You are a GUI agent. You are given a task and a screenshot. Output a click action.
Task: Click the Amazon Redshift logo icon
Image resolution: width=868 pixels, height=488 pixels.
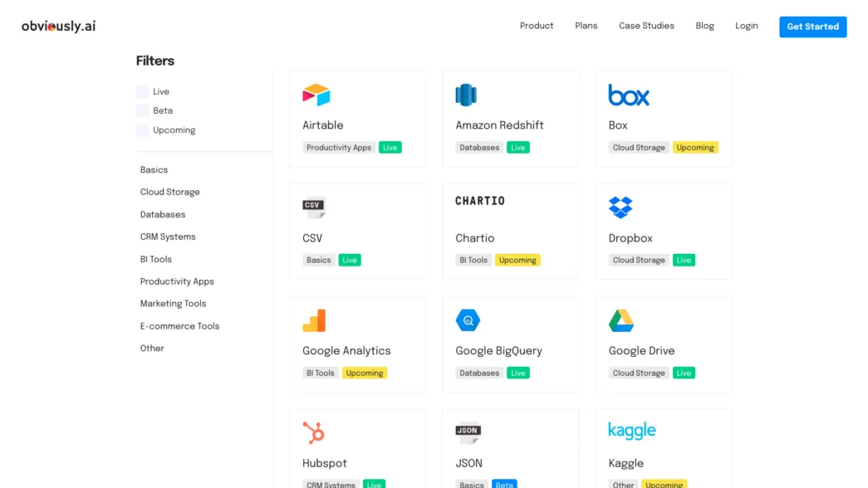click(x=465, y=95)
